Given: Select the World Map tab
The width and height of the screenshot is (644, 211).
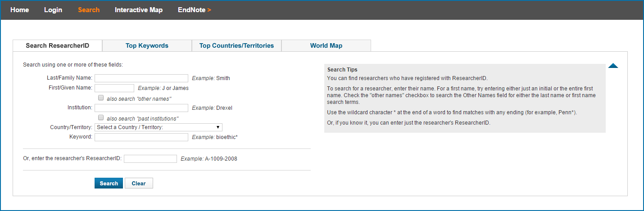Looking at the screenshot, I should coord(326,45).
